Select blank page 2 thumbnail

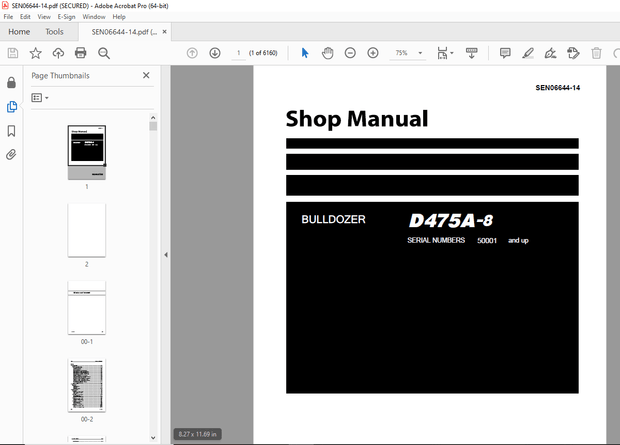87,230
